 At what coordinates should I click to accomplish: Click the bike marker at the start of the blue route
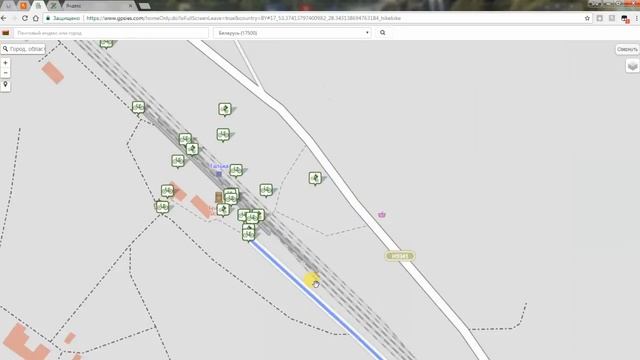point(249,234)
